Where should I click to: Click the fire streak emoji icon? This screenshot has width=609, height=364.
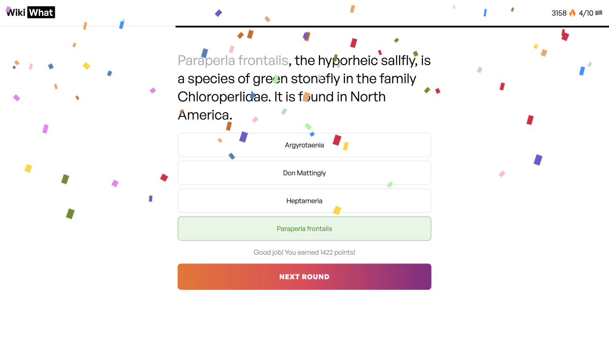(x=572, y=13)
